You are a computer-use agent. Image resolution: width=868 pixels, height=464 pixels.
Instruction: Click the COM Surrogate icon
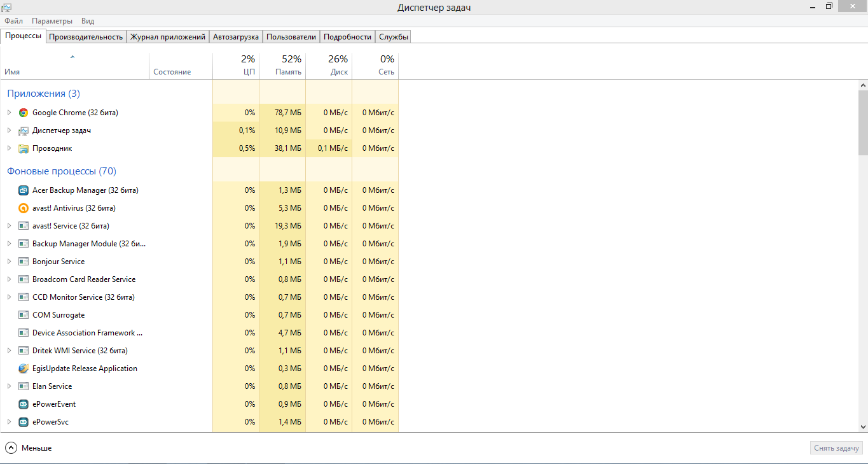coord(24,315)
